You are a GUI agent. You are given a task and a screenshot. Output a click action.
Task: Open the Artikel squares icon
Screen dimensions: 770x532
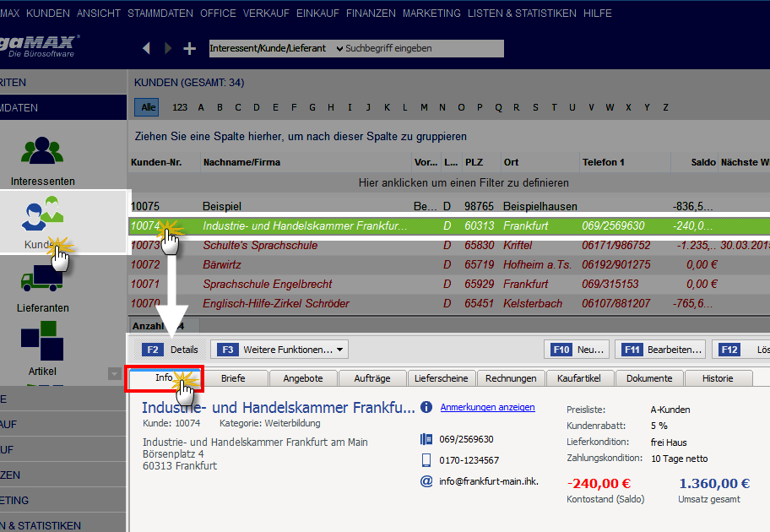click(x=42, y=341)
